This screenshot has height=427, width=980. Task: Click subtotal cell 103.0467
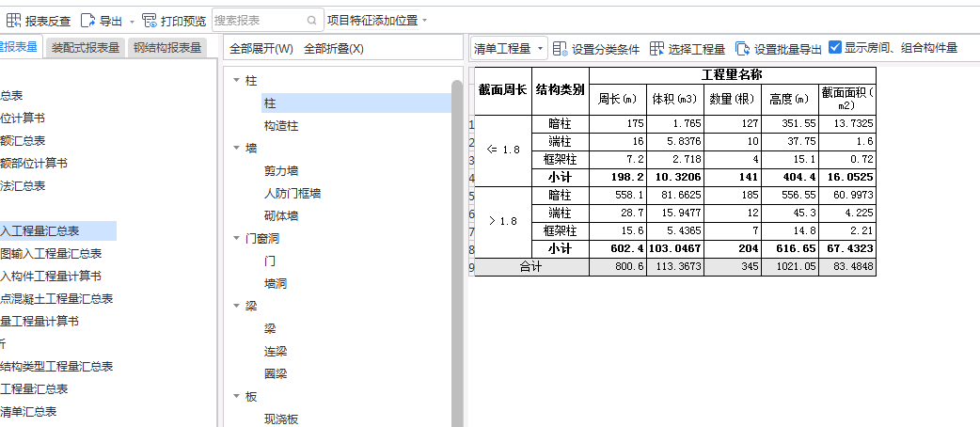coord(675,249)
